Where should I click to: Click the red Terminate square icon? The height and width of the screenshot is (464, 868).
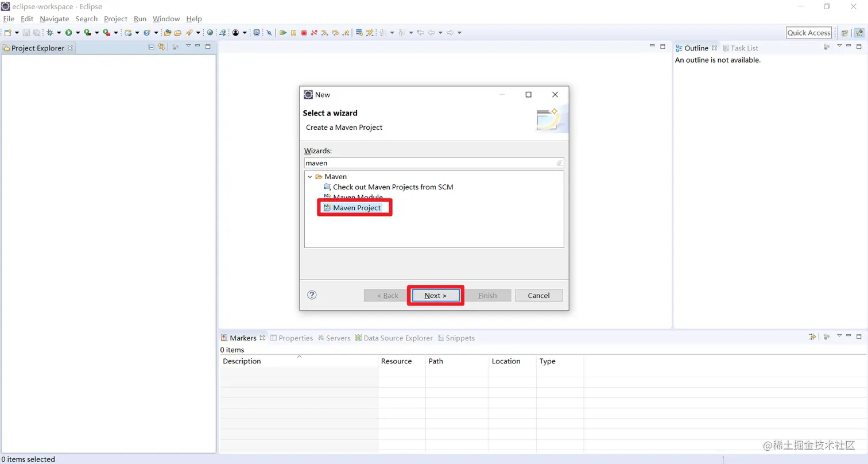[x=304, y=33]
